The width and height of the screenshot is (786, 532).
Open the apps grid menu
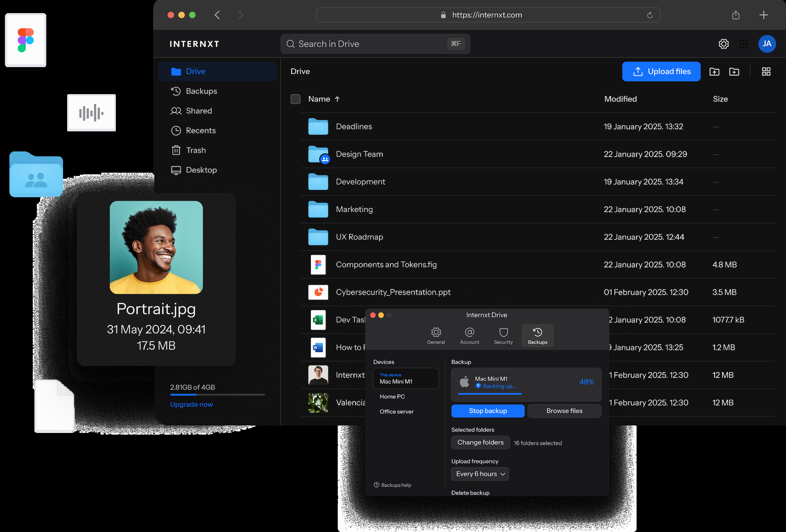point(744,44)
